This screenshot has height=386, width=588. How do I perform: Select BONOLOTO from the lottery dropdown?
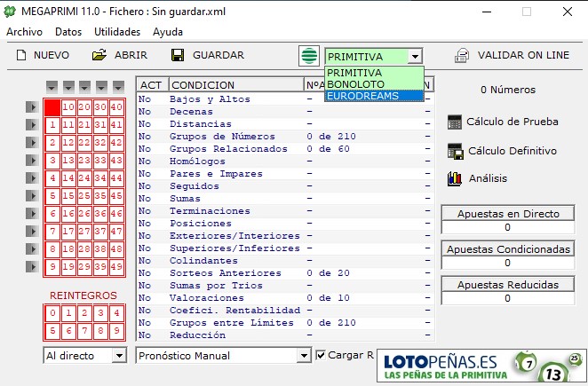(374, 84)
